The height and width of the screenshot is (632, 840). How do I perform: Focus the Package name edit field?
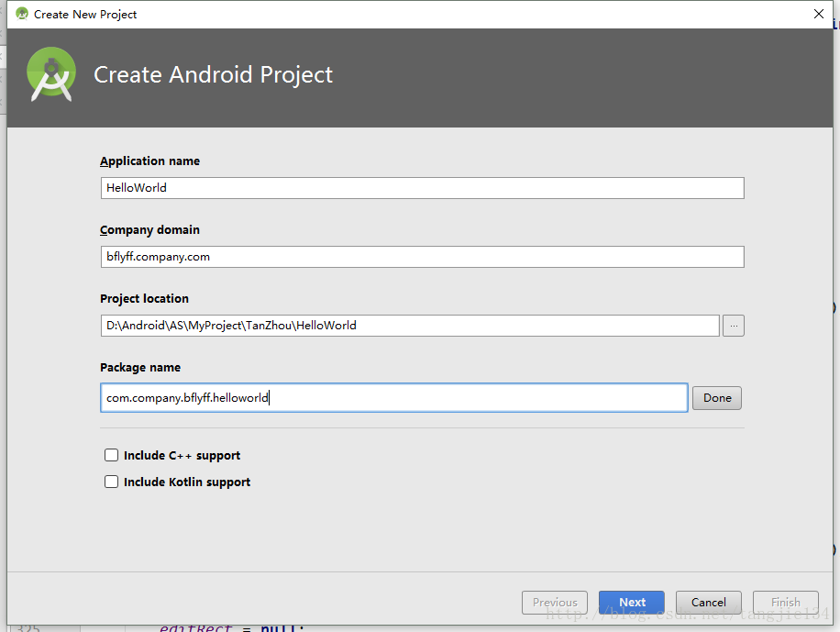pos(393,398)
